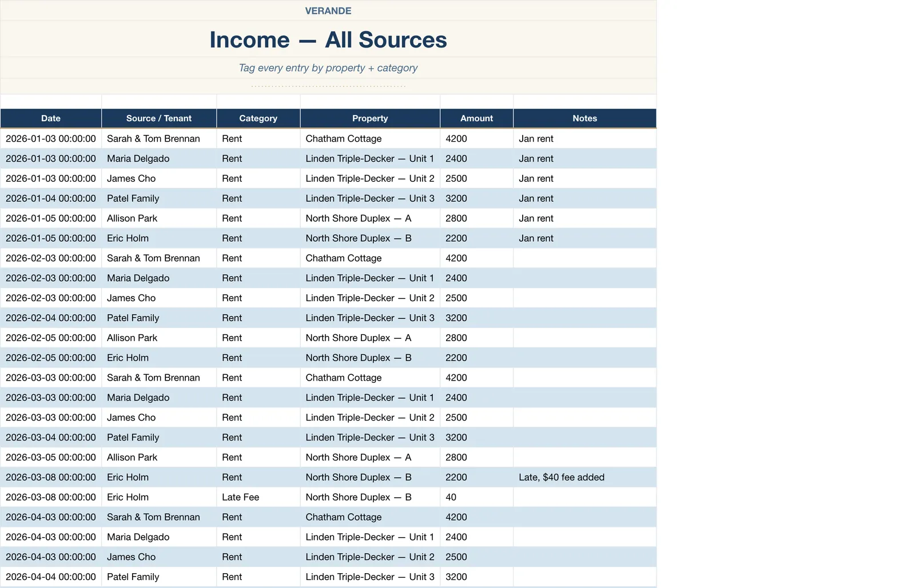Select North Shore Duplex — B on 2026-02-05
915x588 pixels.
(370, 358)
